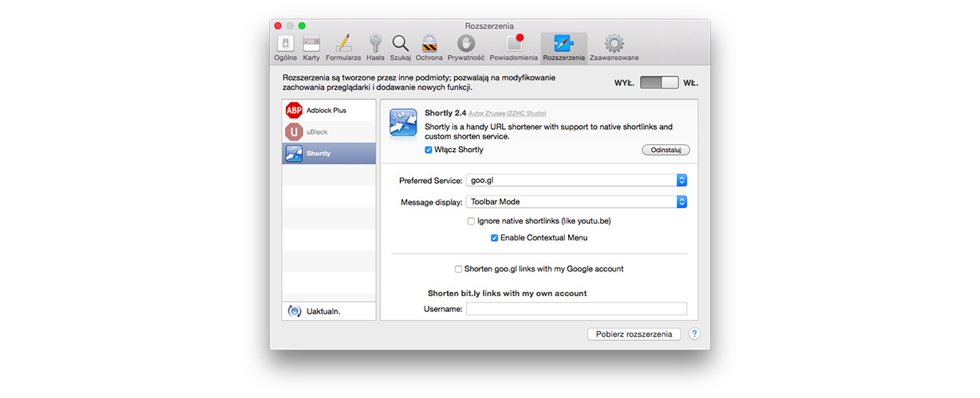Uncheck the Włącz Shortly checkbox
Image resolution: width=980 pixels, height=398 pixels.
click(429, 150)
